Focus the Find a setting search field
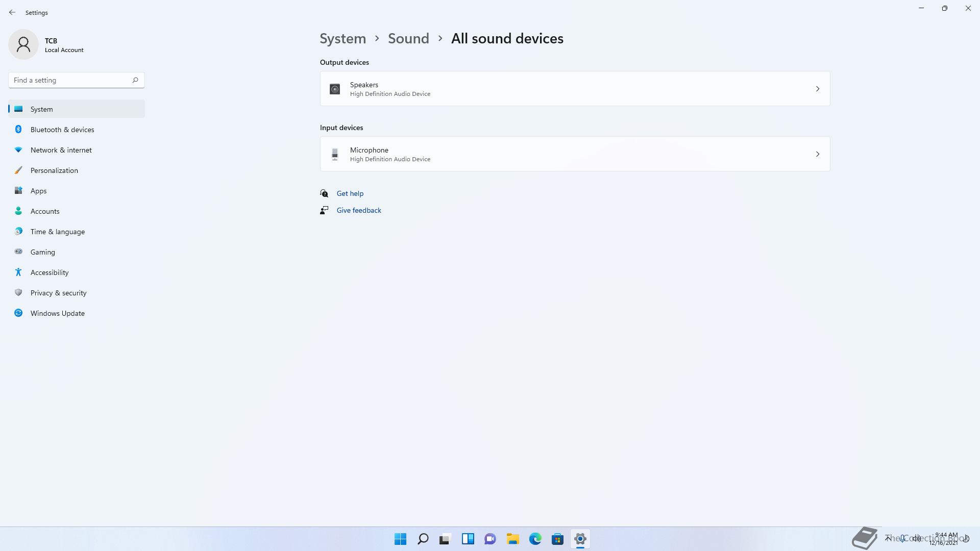This screenshot has width=980, height=551. [77, 80]
